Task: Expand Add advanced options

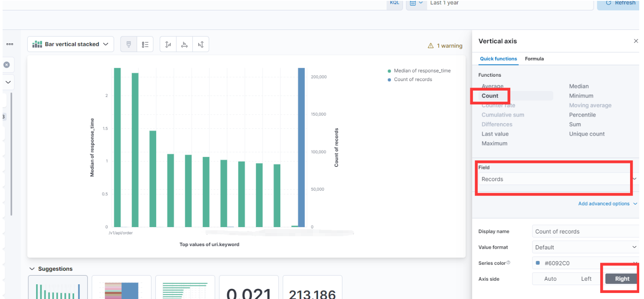Action: click(x=608, y=204)
